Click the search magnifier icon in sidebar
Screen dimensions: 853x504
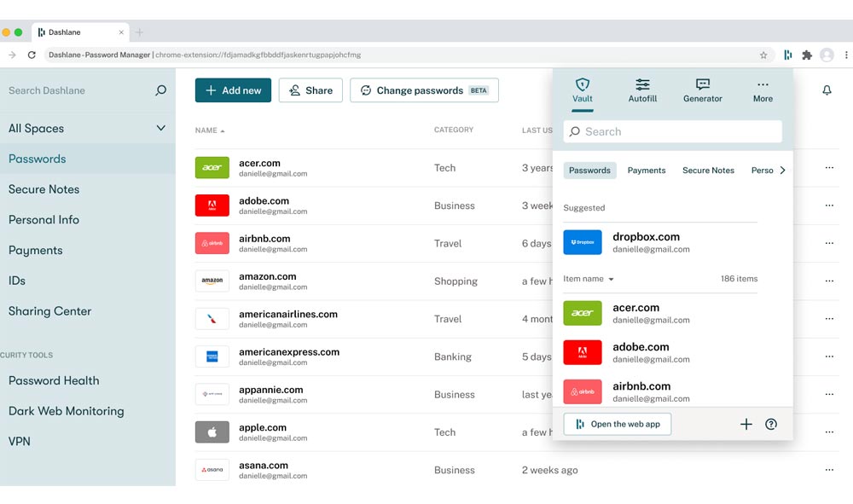[x=160, y=90]
